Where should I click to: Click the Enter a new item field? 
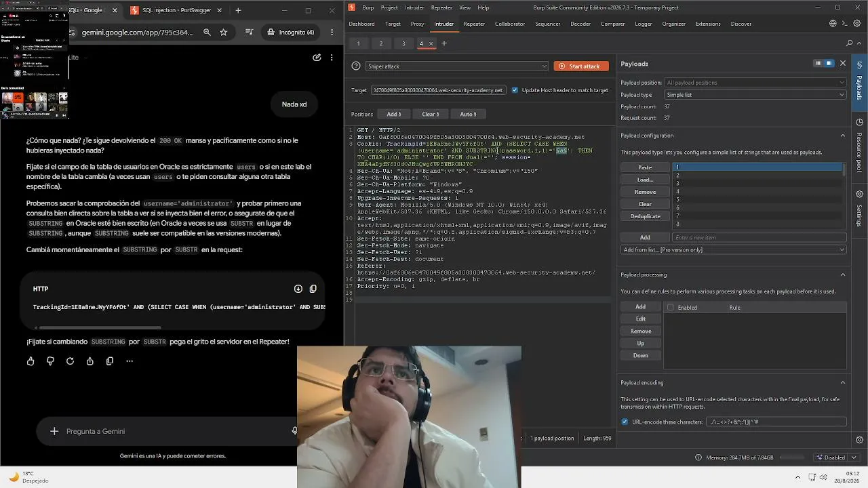(759, 237)
